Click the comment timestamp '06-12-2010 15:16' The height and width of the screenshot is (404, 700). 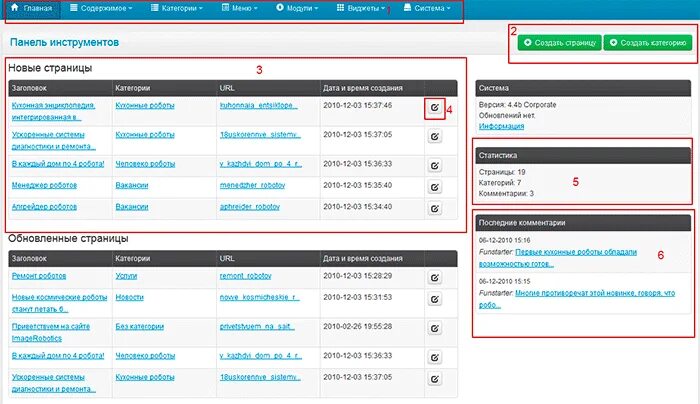504,240
